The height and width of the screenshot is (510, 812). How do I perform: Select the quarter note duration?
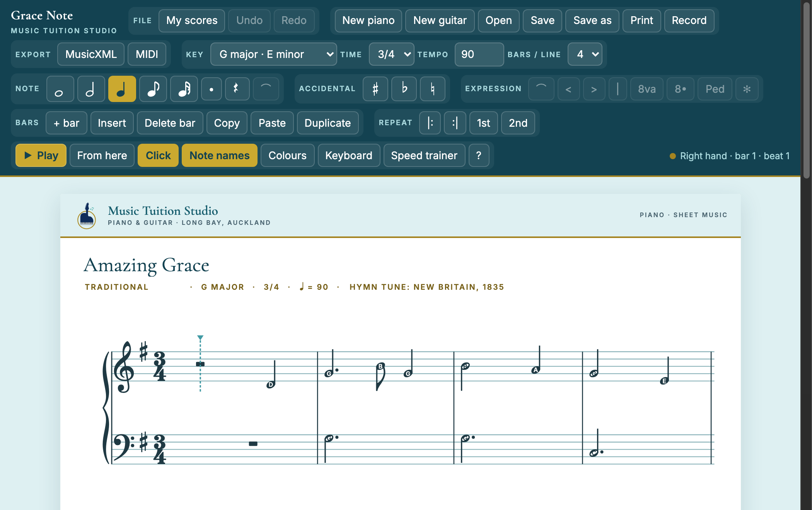tap(122, 89)
